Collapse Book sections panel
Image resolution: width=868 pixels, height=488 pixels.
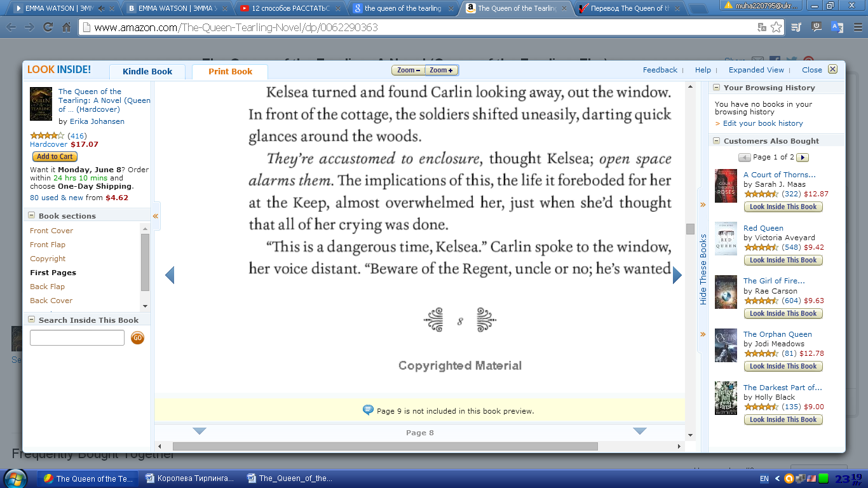click(32, 216)
